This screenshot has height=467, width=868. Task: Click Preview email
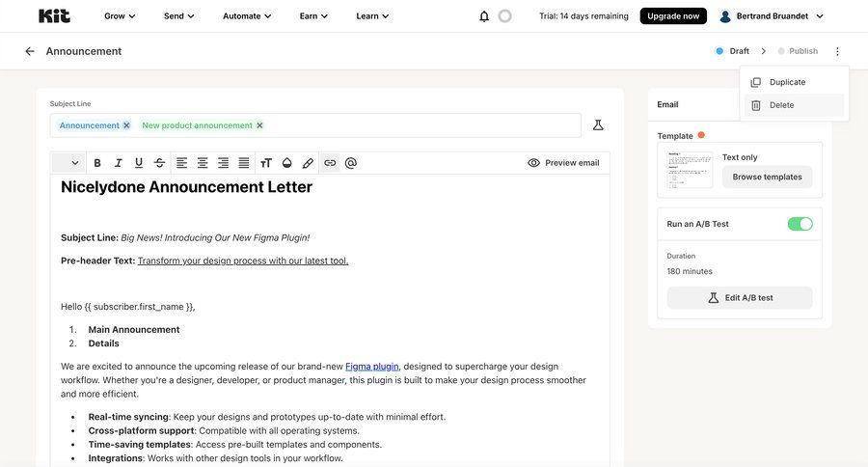click(563, 163)
